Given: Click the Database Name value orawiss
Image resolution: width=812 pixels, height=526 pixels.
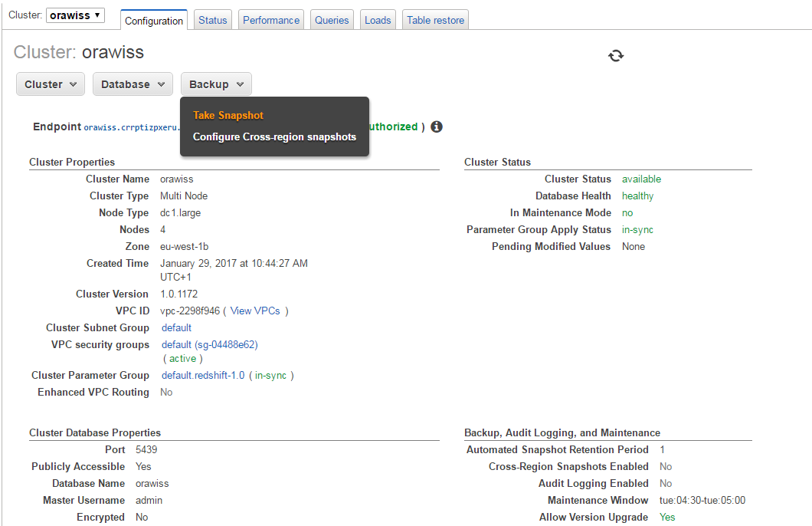Looking at the screenshot, I should 152,484.
